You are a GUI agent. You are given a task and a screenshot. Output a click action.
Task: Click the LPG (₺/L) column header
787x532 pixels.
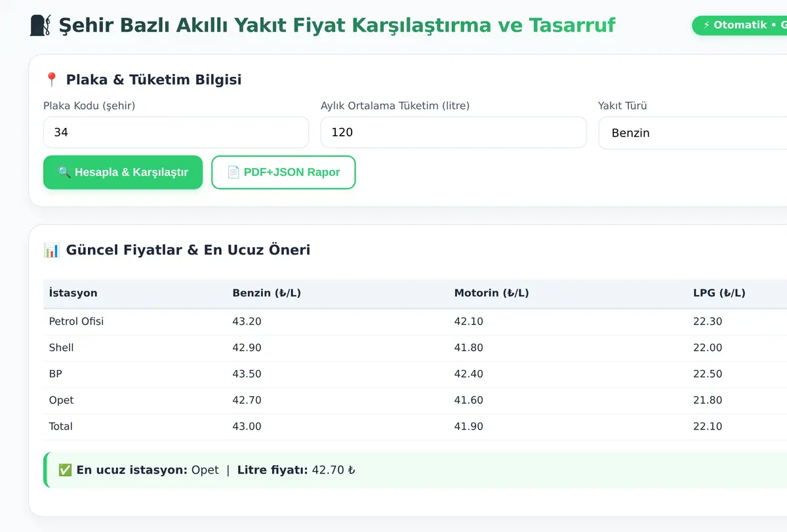click(x=719, y=293)
